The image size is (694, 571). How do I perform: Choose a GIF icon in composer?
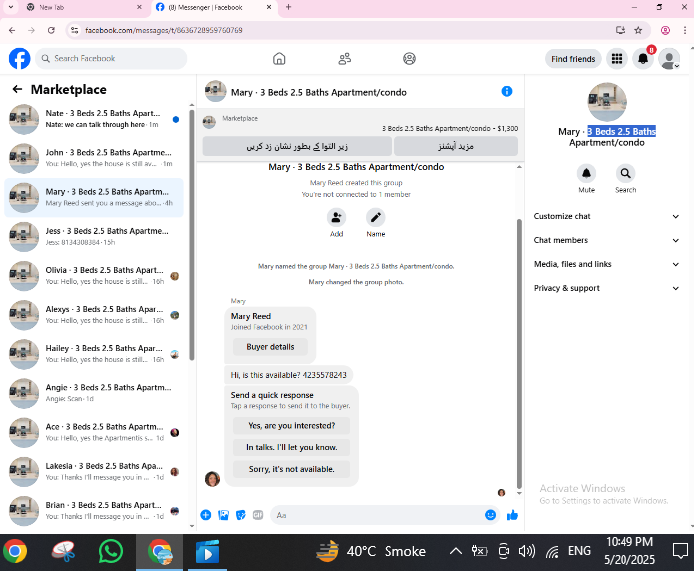click(258, 515)
